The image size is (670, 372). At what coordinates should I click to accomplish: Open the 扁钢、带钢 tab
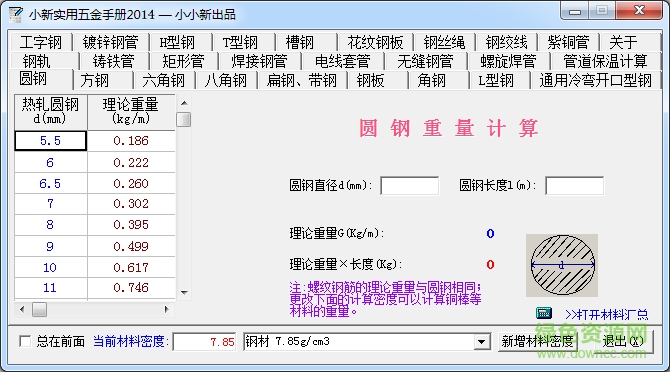302,80
